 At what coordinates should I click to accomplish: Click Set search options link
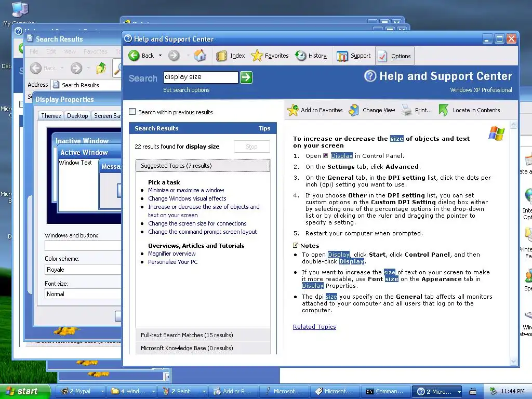click(x=187, y=90)
